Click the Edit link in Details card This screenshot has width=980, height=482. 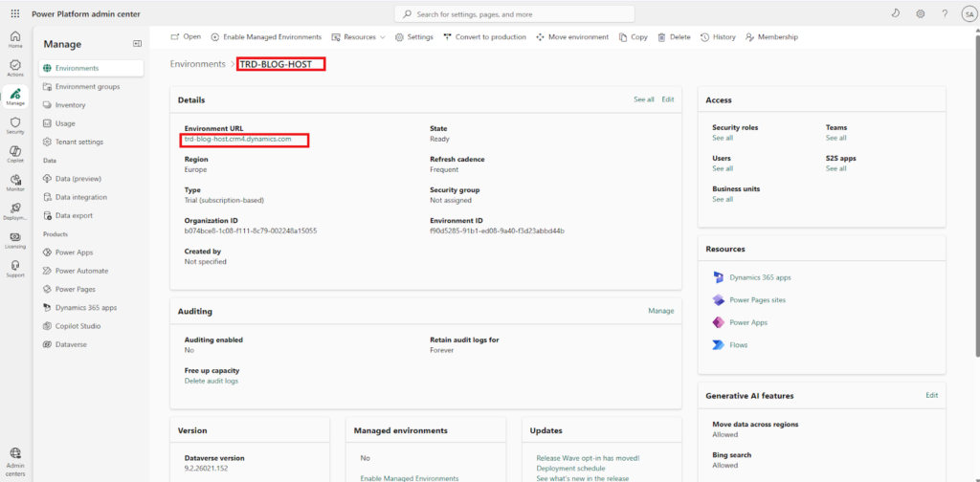click(x=668, y=99)
